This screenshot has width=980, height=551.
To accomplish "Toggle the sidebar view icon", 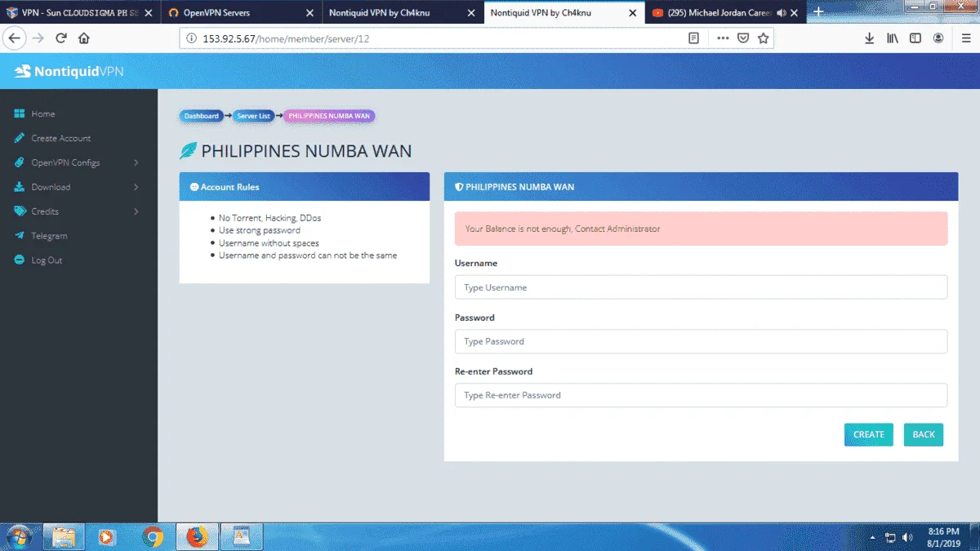I will [x=915, y=38].
